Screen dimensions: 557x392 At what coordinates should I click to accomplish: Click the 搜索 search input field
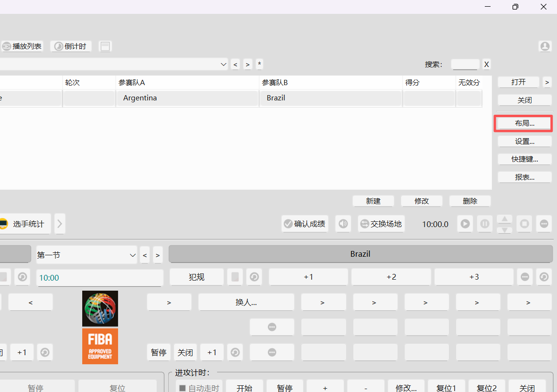click(465, 64)
